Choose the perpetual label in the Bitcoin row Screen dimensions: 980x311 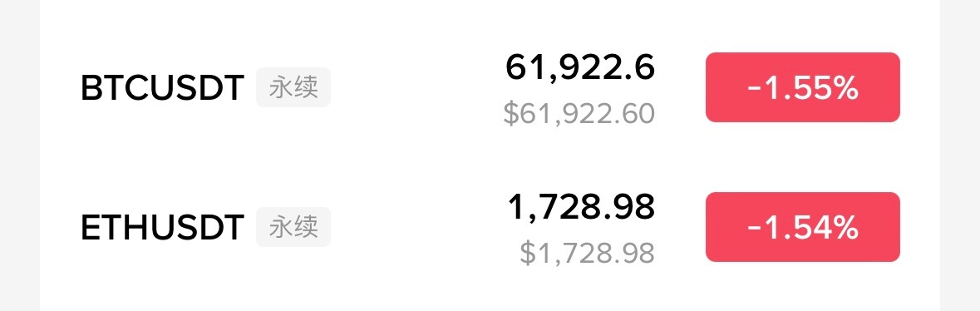[293, 87]
